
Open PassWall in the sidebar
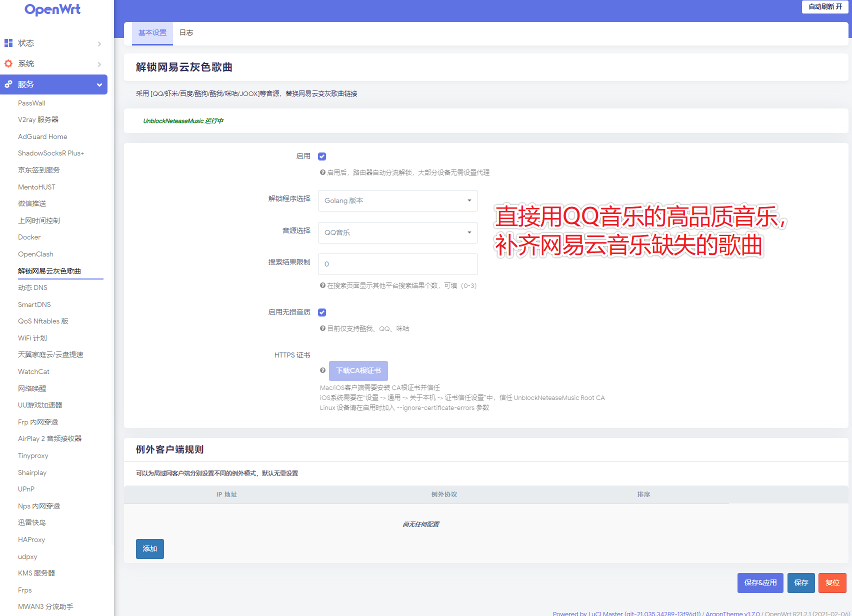(31, 103)
